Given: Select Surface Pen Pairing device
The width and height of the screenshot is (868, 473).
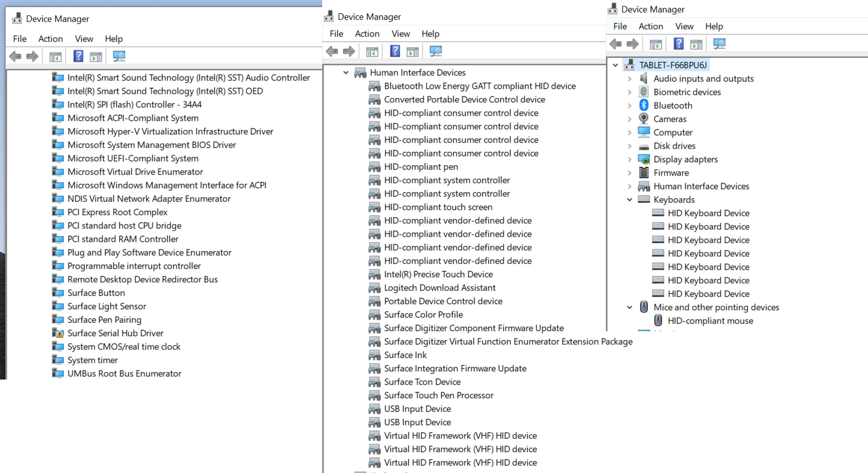Looking at the screenshot, I should pos(104,320).
